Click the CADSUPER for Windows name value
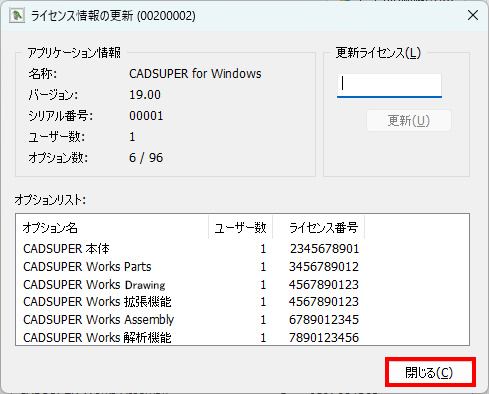This screenshot has height=394, width=489. pos(195,74)
